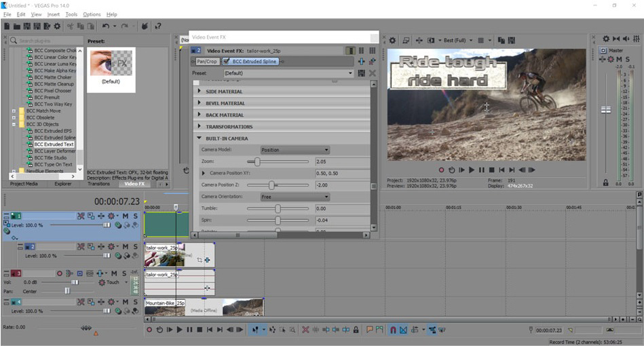This screenshot has height=346, width=644.
Task: Select the Pan/Crop button in FX chain
Action: (x=206, y=61)
